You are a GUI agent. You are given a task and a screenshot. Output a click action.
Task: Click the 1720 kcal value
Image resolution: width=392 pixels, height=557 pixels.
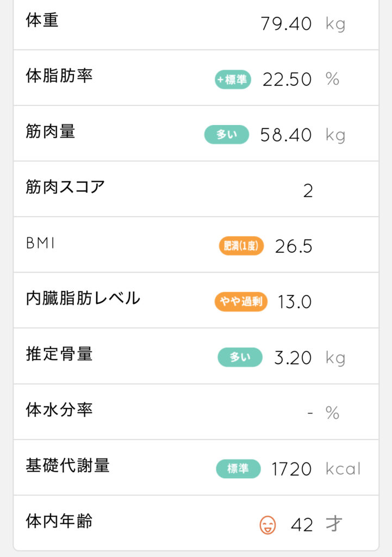(x=292, y=469)
